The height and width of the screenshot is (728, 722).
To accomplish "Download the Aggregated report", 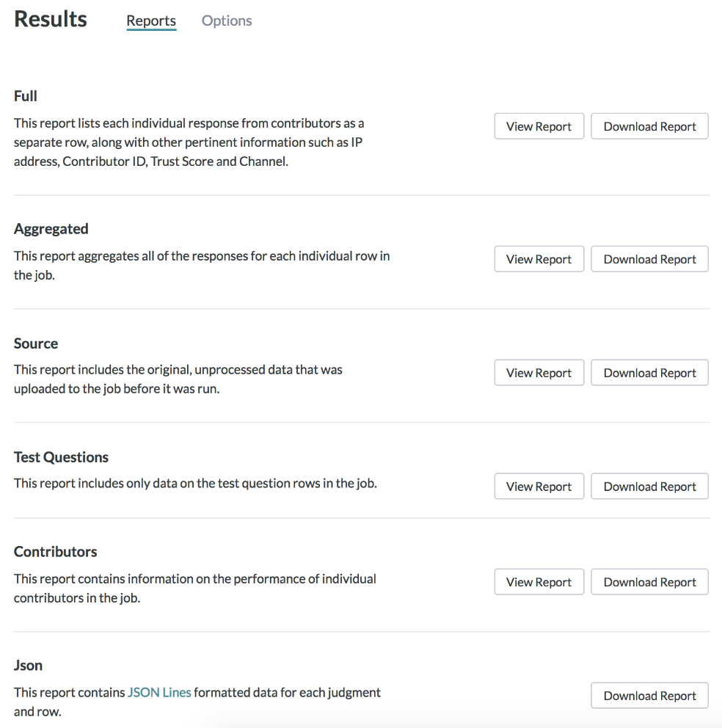I will [x=649, y=259].
